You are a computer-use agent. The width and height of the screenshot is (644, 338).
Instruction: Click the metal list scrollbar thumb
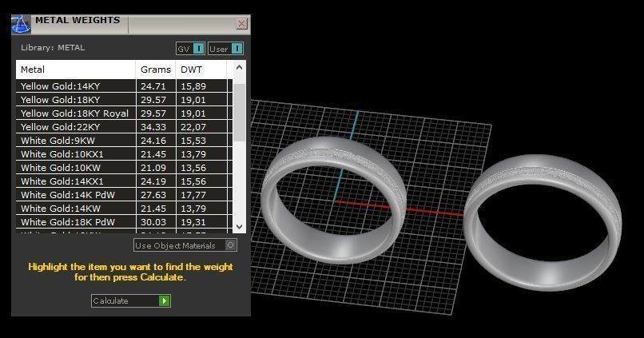(240, 113)
